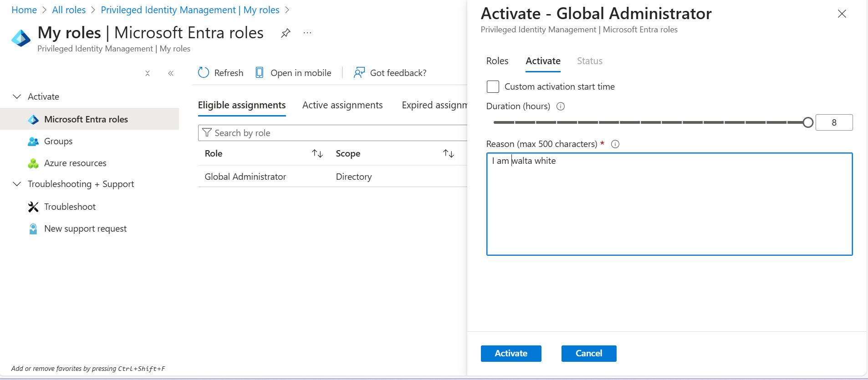Pin the My roles page

click(x=286, y=33)
